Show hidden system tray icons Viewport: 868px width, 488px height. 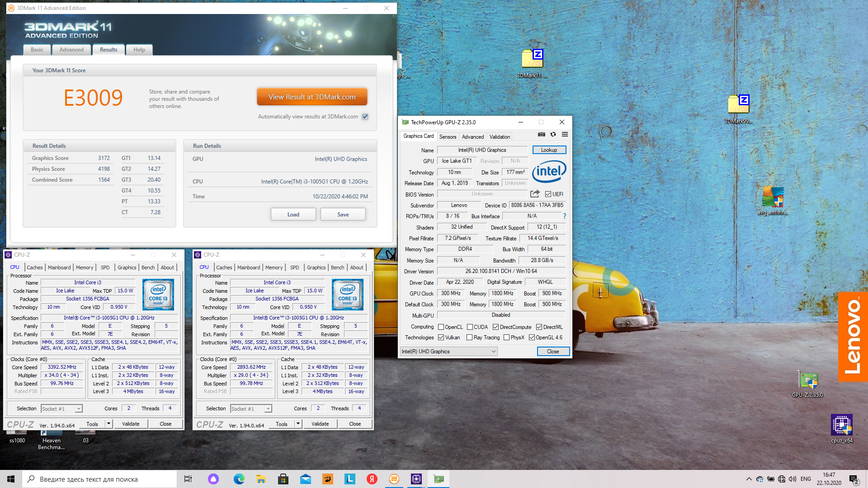coord(749,479)
